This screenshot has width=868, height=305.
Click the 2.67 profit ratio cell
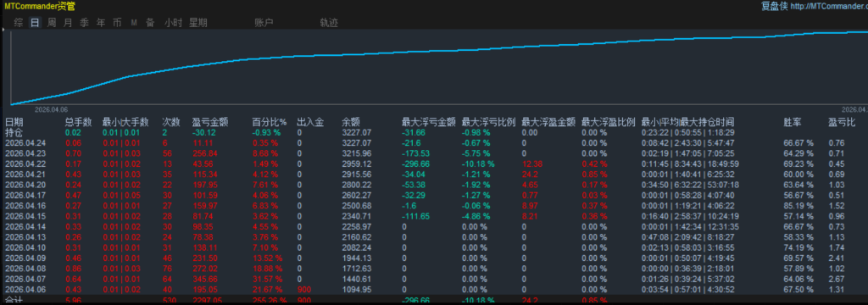tap(836, 279)
